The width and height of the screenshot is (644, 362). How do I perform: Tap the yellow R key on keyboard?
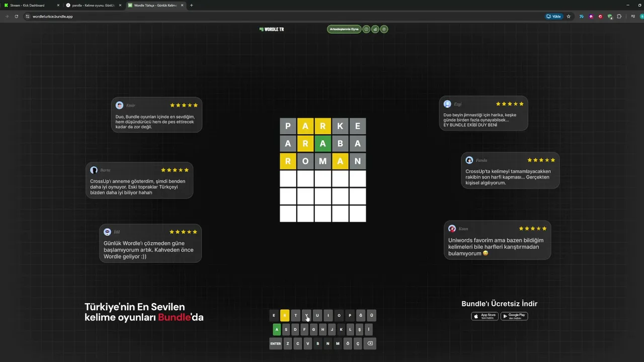tap(285, 316)
